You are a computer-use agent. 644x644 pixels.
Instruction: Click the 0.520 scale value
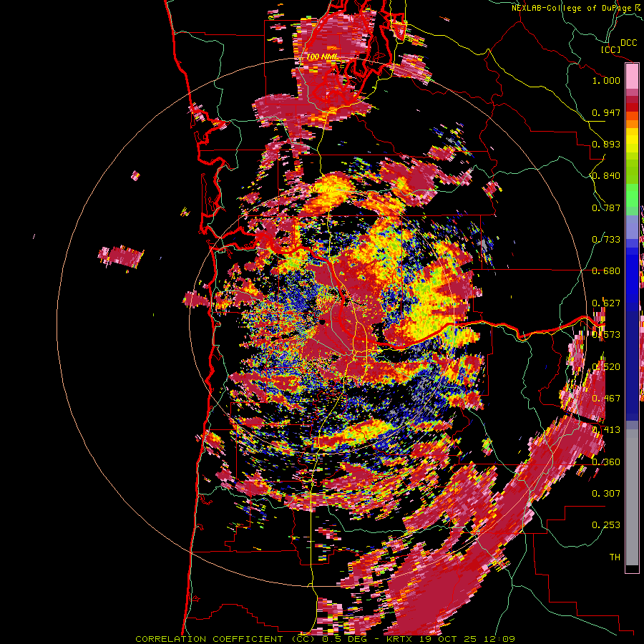606,367
